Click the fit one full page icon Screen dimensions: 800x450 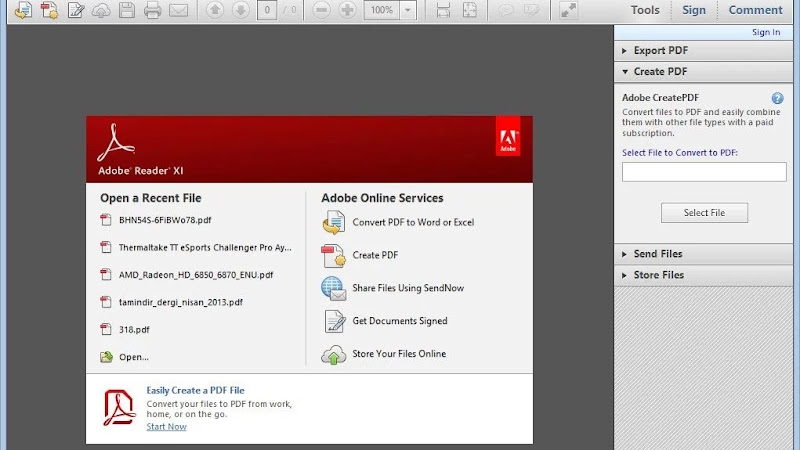coord(469,10)
